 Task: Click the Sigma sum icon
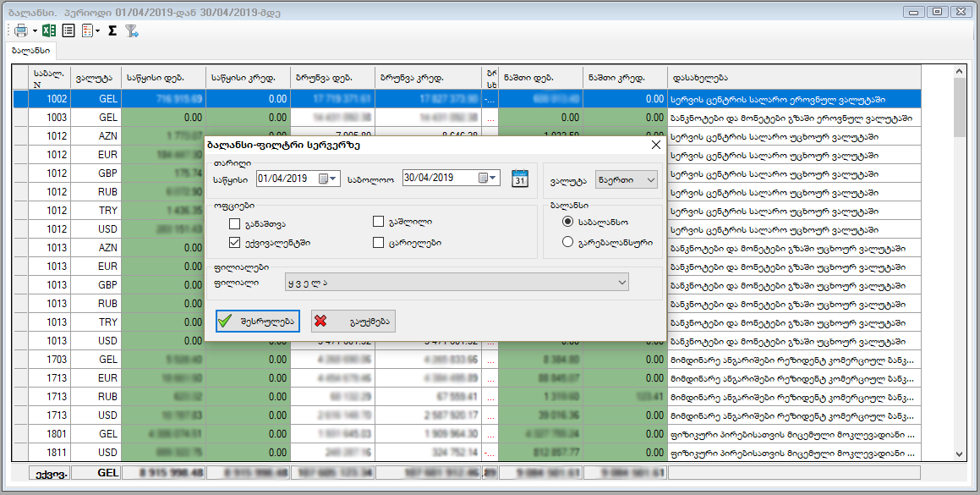(x=112, y=30)
